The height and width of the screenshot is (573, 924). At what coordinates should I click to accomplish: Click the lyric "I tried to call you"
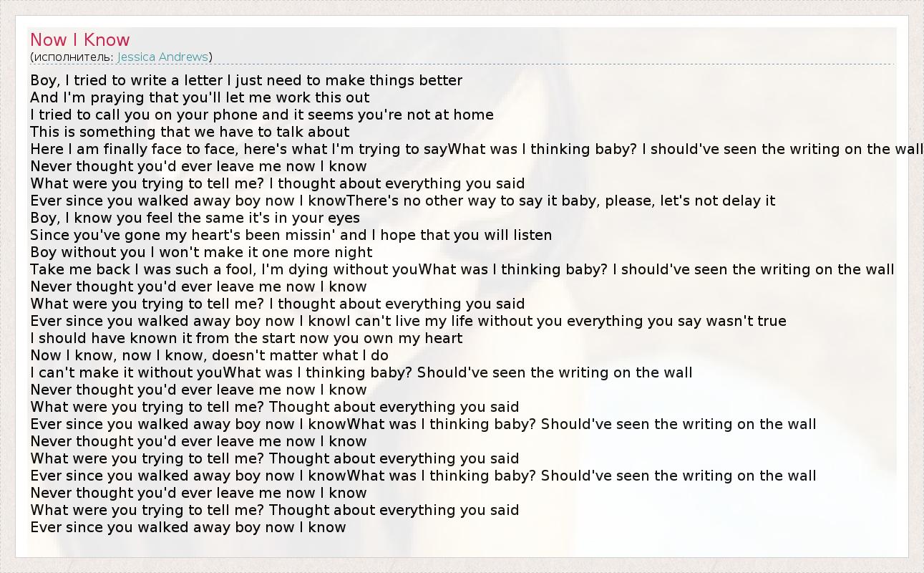pos(262,115)
